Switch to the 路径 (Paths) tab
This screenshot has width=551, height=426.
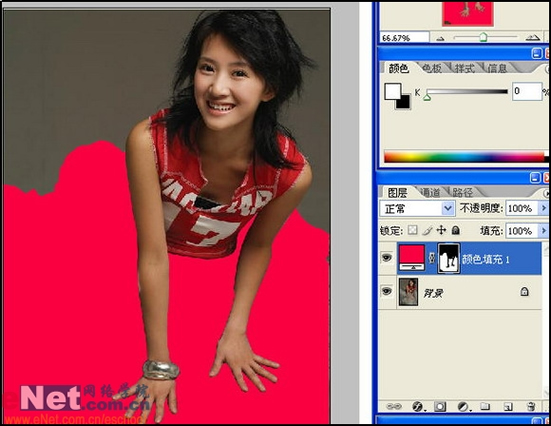click(462, 193)
